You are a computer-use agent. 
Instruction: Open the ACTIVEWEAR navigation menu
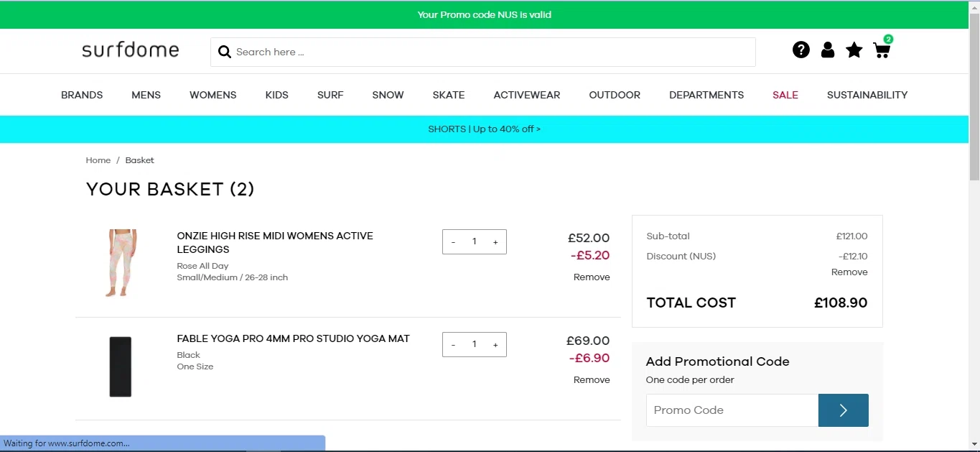(x=526, y=95)
